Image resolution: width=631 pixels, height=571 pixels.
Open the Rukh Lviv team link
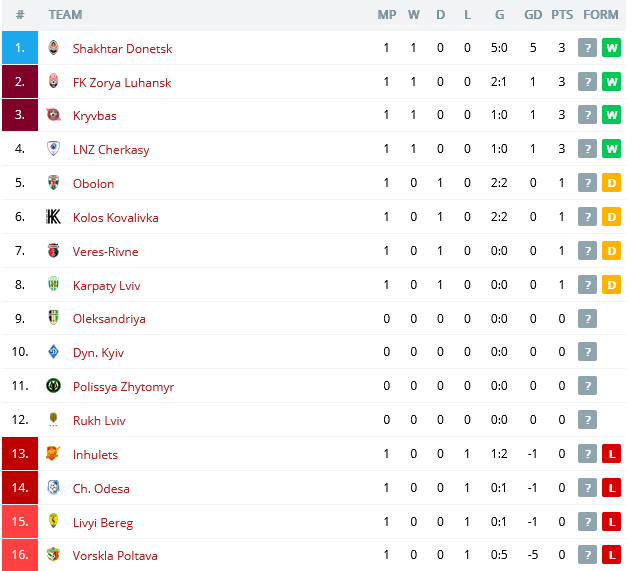pos(99,421)
